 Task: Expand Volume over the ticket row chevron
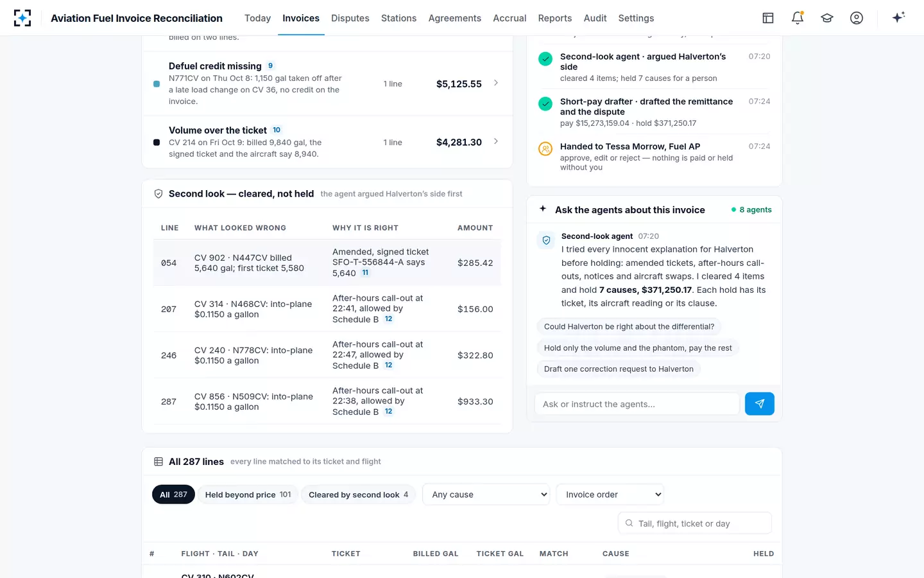[x=496, y=141]
